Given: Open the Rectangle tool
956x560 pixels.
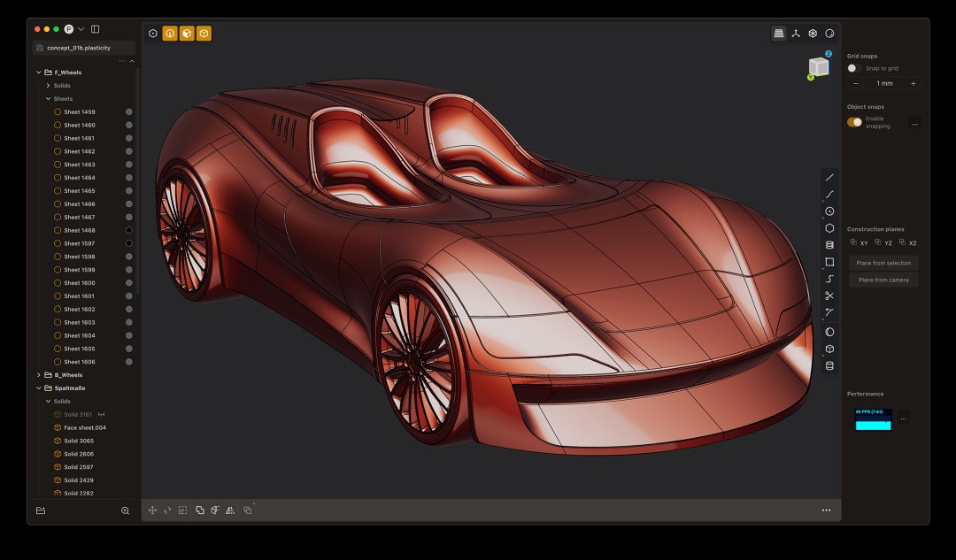Looking at the screenshot, I should click(x=829, y=262).
